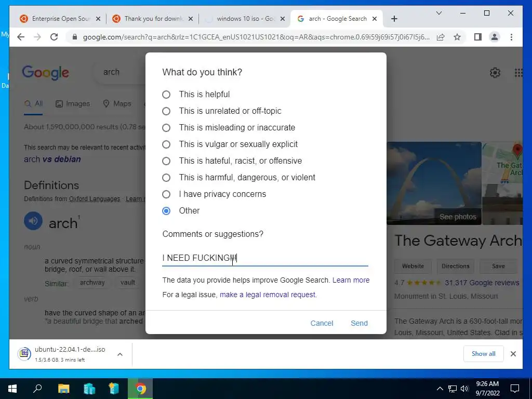Viewport: 532px width, 399px height.
Task: Bookmark this page with the star icon
Action: pyautogui.click(x=457, y=37)
